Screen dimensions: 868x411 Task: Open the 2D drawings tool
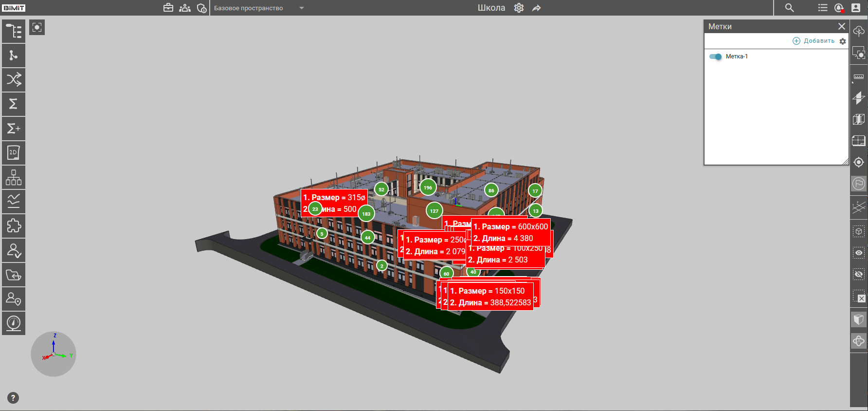14,153
